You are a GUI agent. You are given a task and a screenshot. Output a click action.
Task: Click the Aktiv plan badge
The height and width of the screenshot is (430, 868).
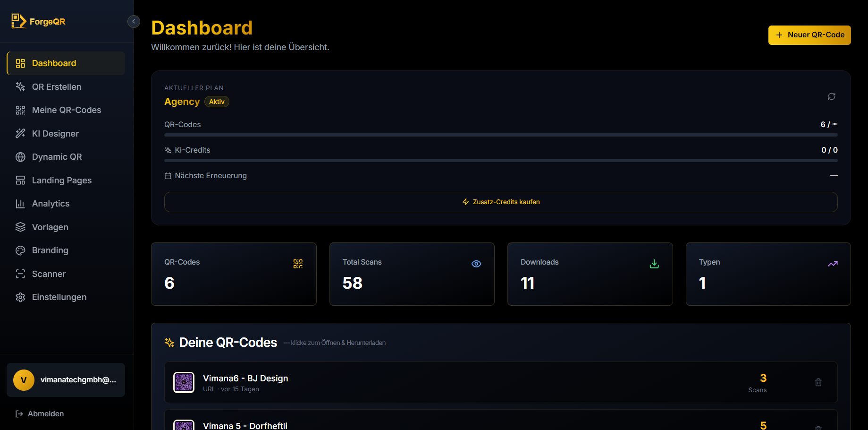pyautogui.click(x=217, y=102)
